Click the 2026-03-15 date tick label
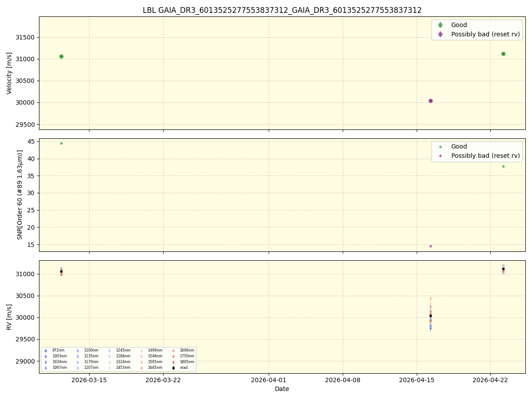The width and height of the screenshot is (532, 399). click(89, 380)
